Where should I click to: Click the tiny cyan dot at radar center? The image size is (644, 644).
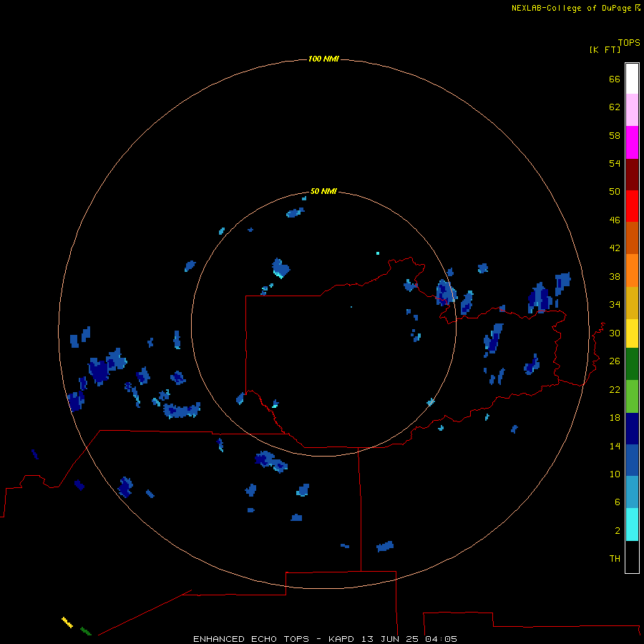point(351,307)
